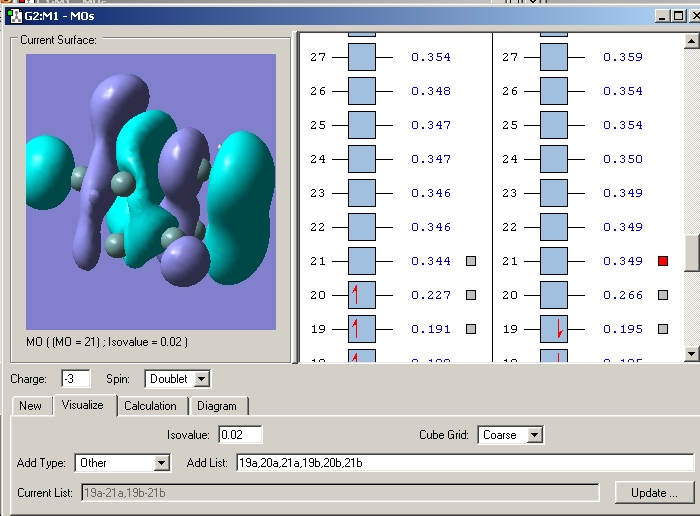Select occupied alpha orbital 20 box

(x=362, y=295)
